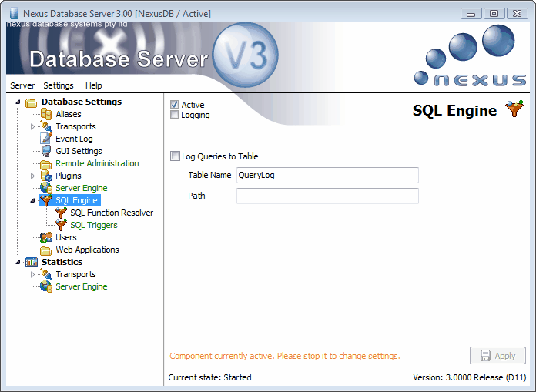Click the title bar database application icon

click(14, 13)
